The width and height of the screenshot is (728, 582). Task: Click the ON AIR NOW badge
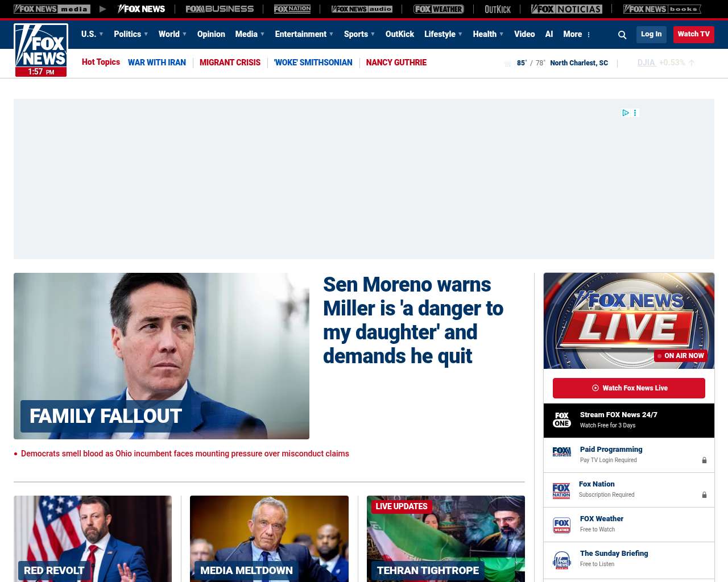tap(681, 356)
